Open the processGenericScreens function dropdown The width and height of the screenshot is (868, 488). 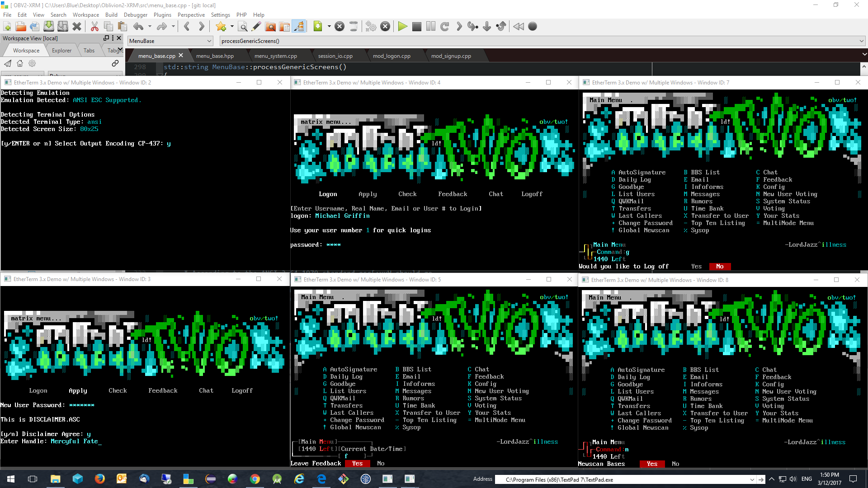861,41
